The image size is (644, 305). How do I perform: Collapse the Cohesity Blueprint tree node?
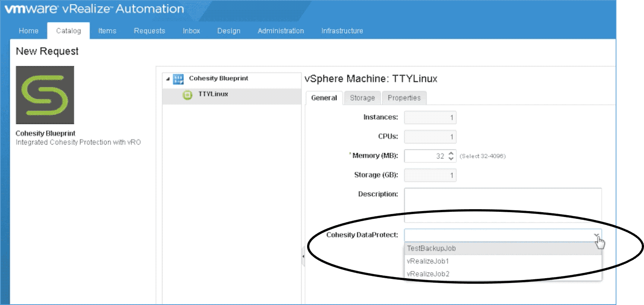click(168, 79)
